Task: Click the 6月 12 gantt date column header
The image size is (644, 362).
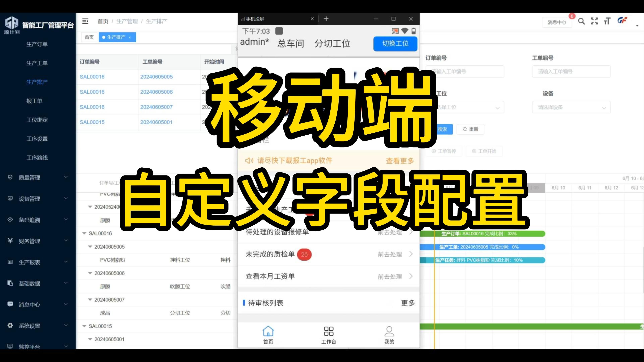Action: 611,188
